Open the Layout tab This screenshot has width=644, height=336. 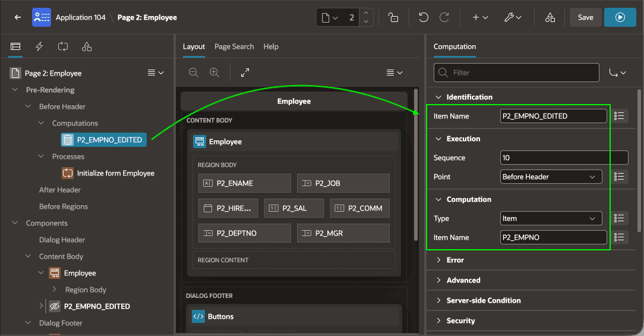tap(194, 46)
